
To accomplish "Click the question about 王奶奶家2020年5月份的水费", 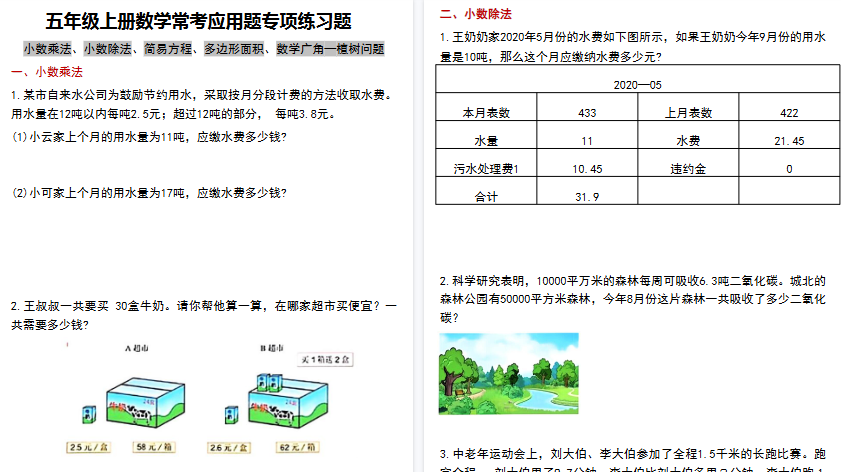I will 633,47.
